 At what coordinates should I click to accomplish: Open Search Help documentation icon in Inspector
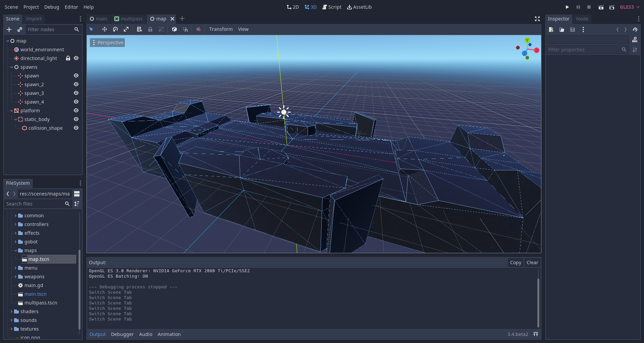635,40
